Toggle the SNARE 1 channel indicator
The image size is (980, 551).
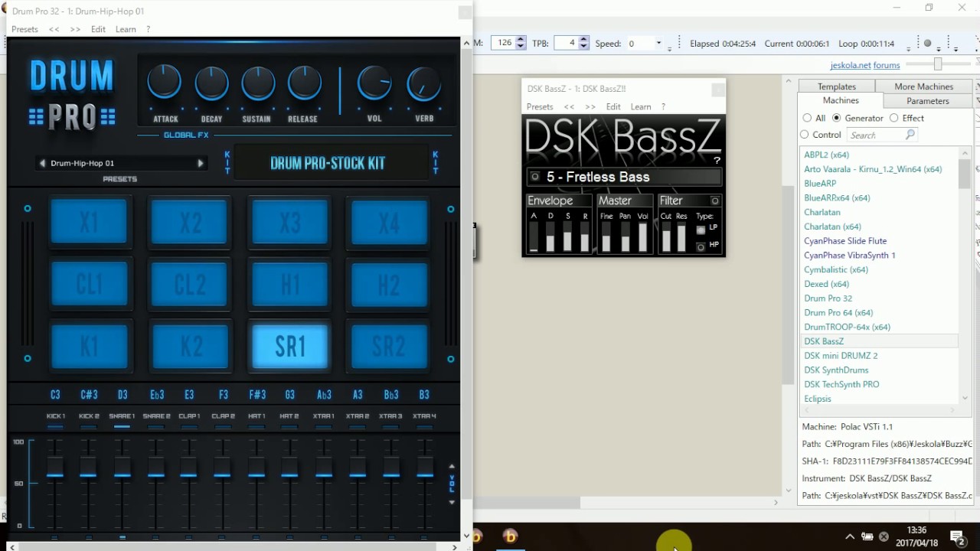[122, 428]
